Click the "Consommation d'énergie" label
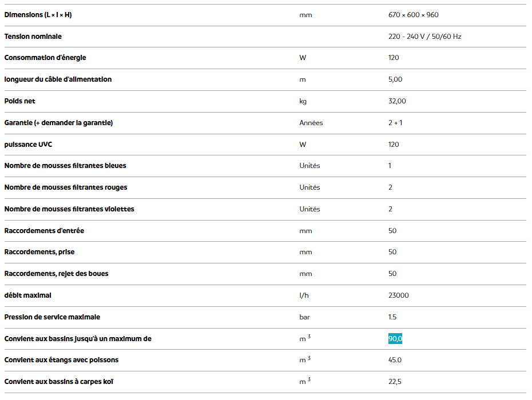Viewport: 532px width, 400px height. [x=45, y=58]
